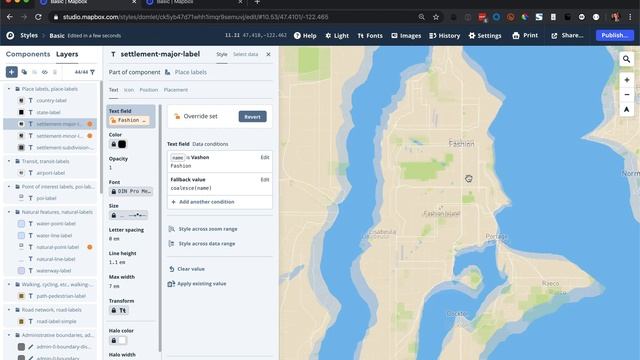Toggle water-line-label layer swatch
This screenshot has width=640, height=360.
pyautogui.click(x=21, y=236)
